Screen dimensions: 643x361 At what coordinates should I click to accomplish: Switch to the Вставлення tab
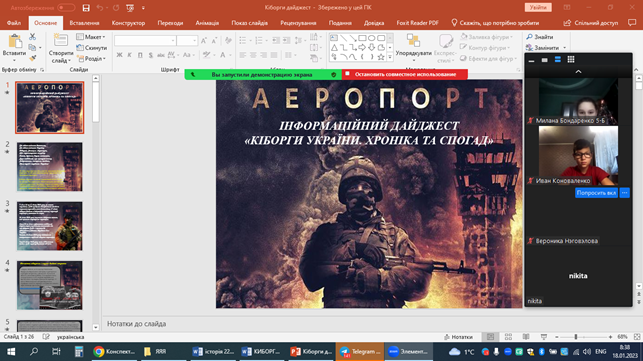[x=84, y=23]
